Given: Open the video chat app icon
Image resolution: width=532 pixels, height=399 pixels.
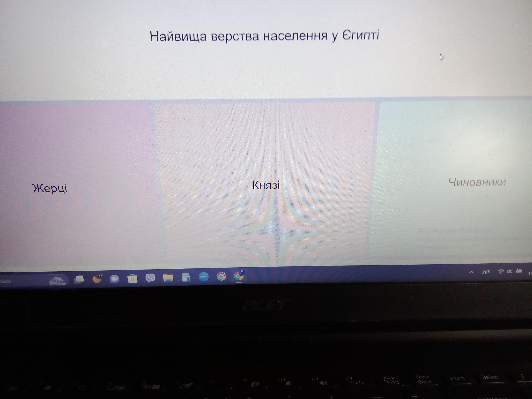Looking at the screenshot, I should (x=114, y=279).
